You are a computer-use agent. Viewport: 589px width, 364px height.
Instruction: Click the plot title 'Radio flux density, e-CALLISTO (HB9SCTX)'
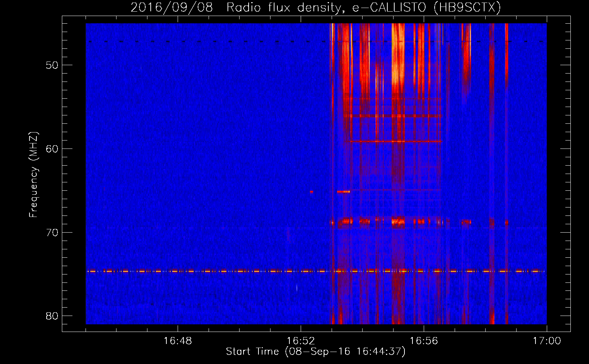pyautogui.click(x=364, y=7)
